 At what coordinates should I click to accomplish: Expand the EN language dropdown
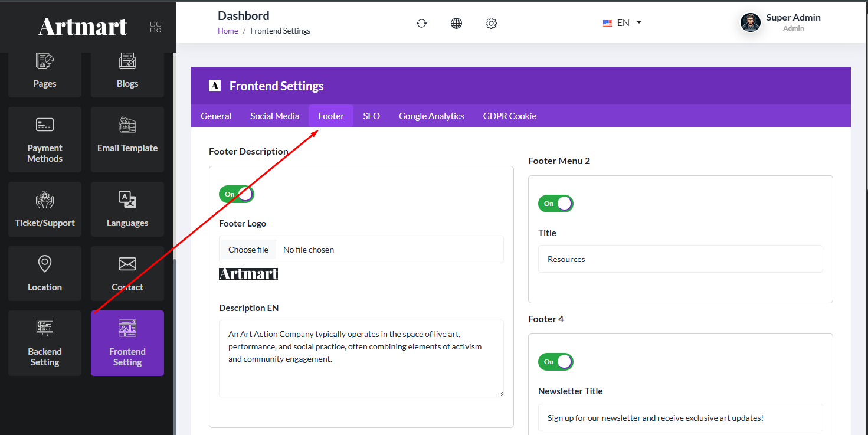(622, 23)
